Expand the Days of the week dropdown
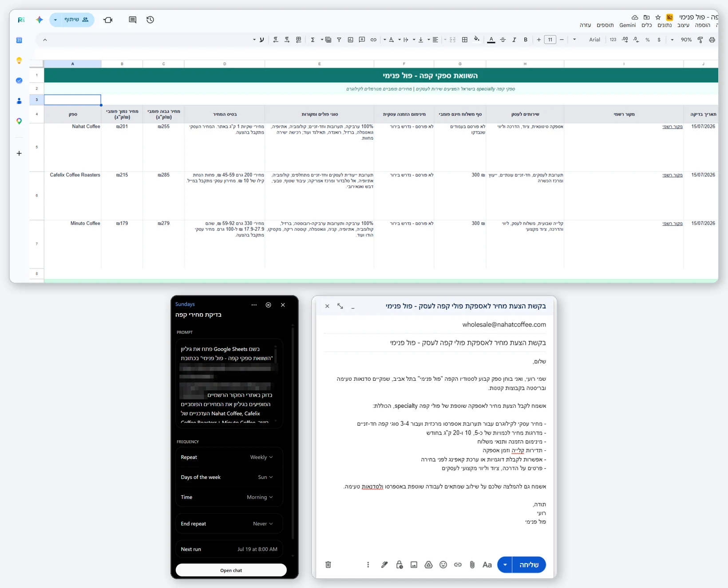 tap(265, 477)
